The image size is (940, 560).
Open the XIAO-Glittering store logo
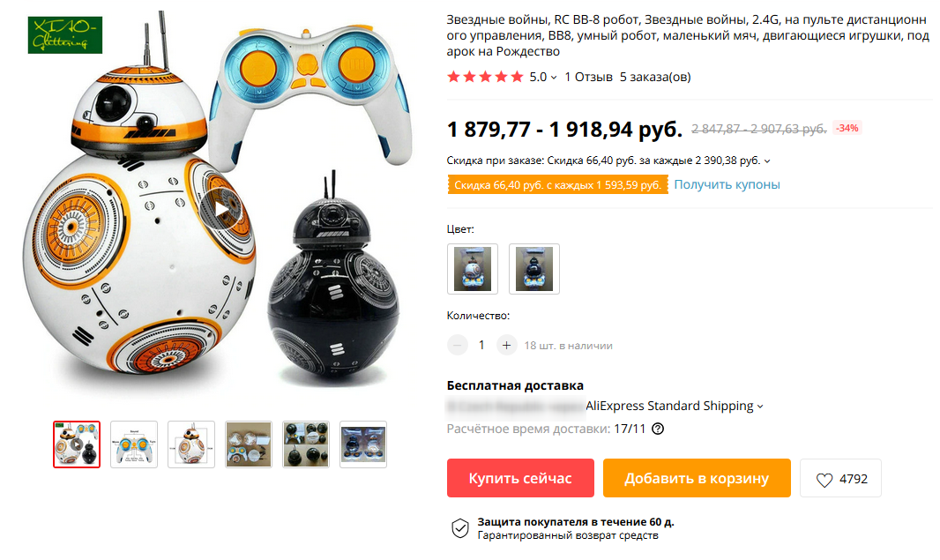coord(64,35)
